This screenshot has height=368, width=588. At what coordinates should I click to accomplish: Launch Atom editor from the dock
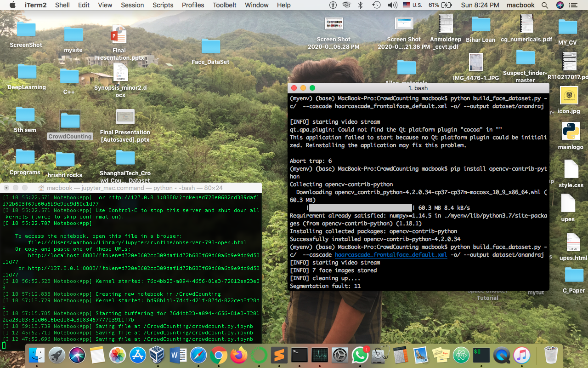pyautogui.click(x=461, y=355)
